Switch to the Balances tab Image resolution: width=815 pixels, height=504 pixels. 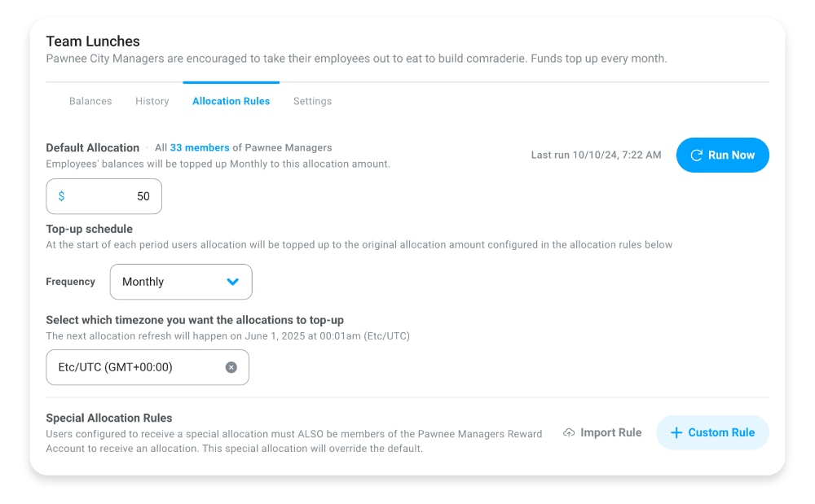click(90, 101)
